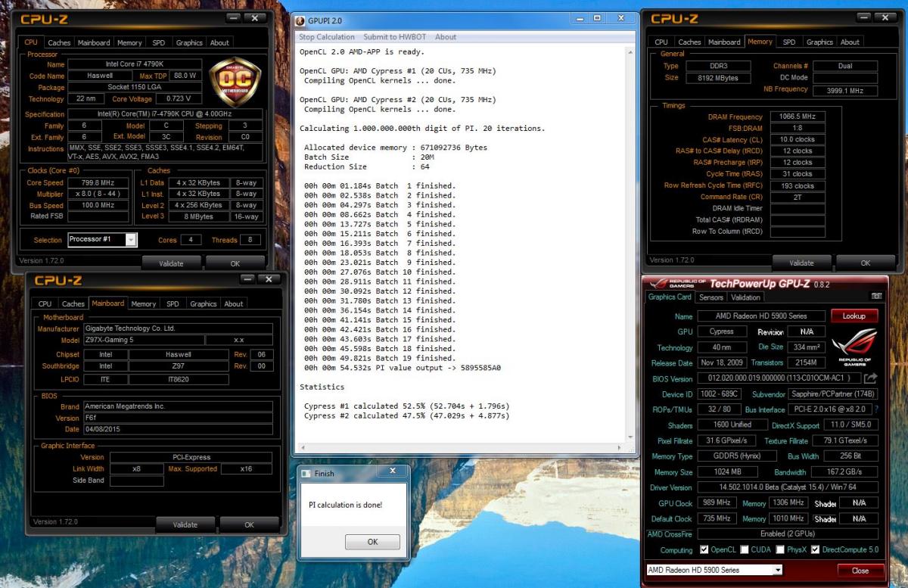Click the PI value output line in GPUPI

pyautogui.click(x=403, y=368)
